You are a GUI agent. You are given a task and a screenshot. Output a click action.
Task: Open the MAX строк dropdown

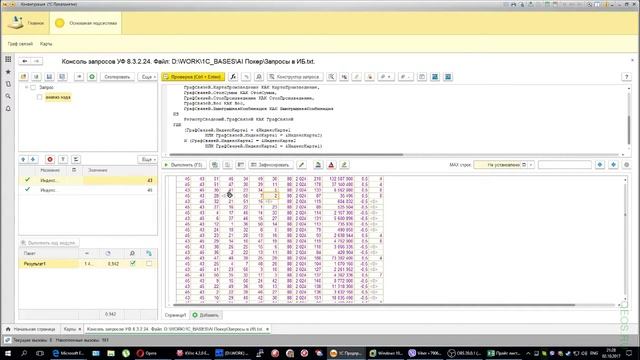pyautogui.click(x=531, y=165)
